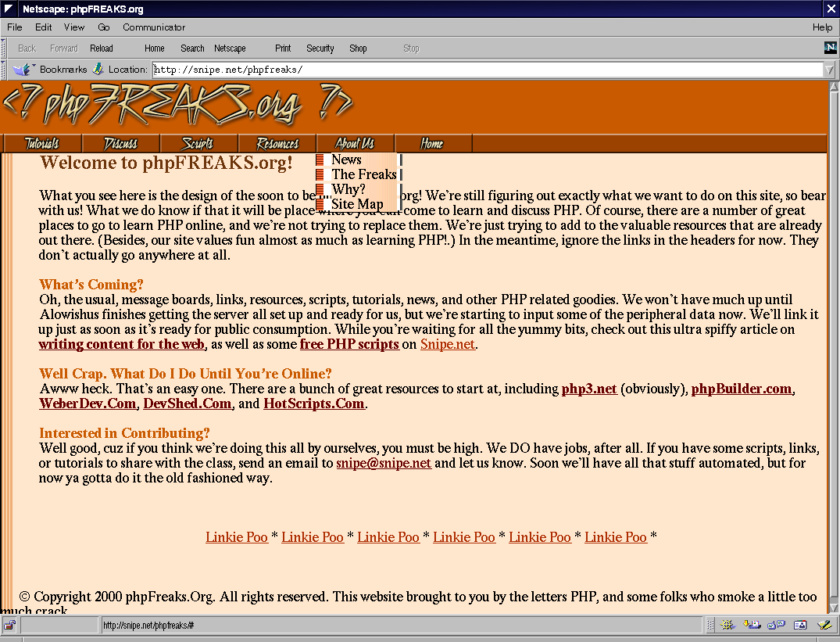The width and height of the screenshot is (840, 642).
Task: Open the Mail inbox icon in status bar
Action: click(x=752, y=624)
